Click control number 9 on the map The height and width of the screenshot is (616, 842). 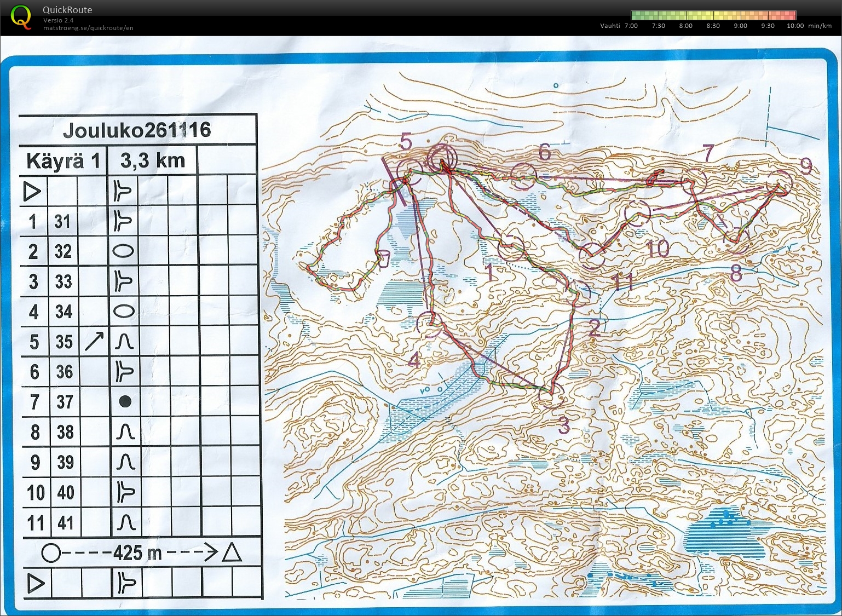click(805, 165)
